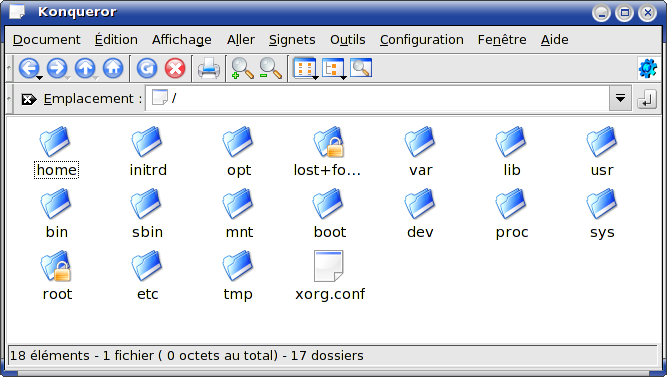
Task: Reload the current folder view
Action: [147, 68]
